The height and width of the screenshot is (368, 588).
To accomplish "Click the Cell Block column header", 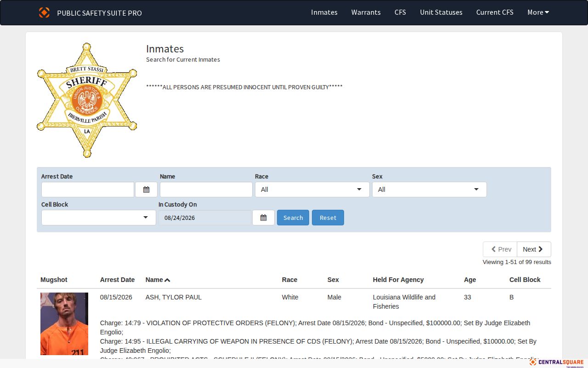I will click(x=525, y=280).
